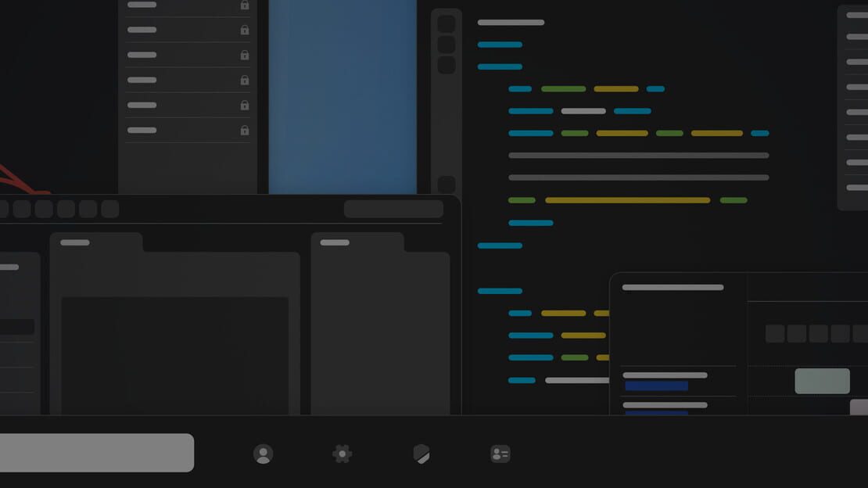Image resolution: width=868 pixels, height=488 pixels.
Task: Focus the dark search field in the folder window toolbar
Action: (x=393, y=209)
